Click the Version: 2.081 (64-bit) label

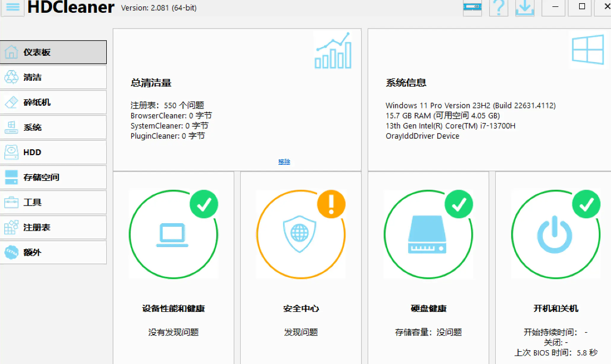[159, 8]
